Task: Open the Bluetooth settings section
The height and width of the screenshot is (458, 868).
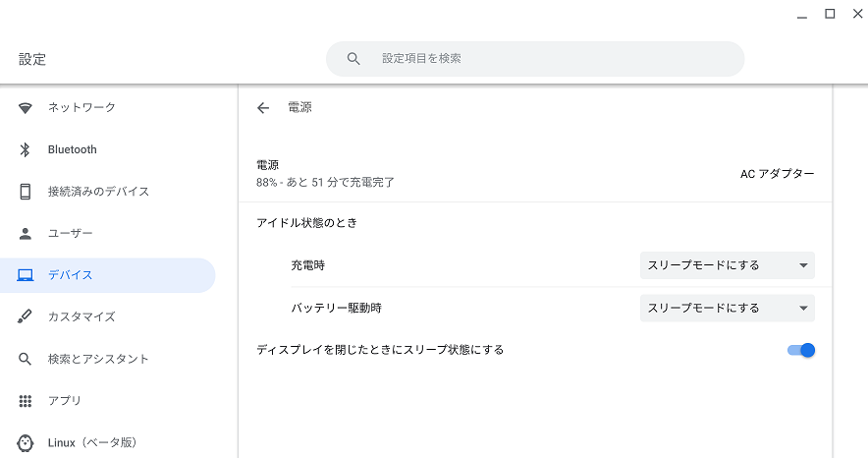Action: pyautogui.click(x=107, y=149)
